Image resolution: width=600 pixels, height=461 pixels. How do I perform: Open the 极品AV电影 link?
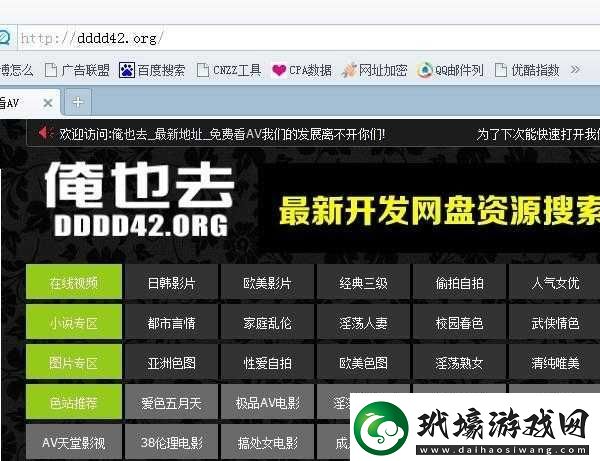[267, 403]
